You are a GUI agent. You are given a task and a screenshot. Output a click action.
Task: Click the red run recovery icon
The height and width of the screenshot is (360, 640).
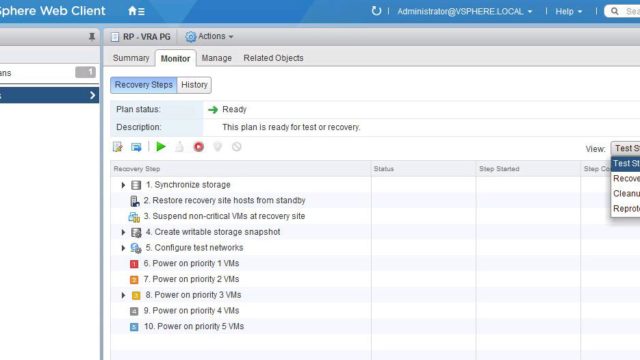pos(199,147)
